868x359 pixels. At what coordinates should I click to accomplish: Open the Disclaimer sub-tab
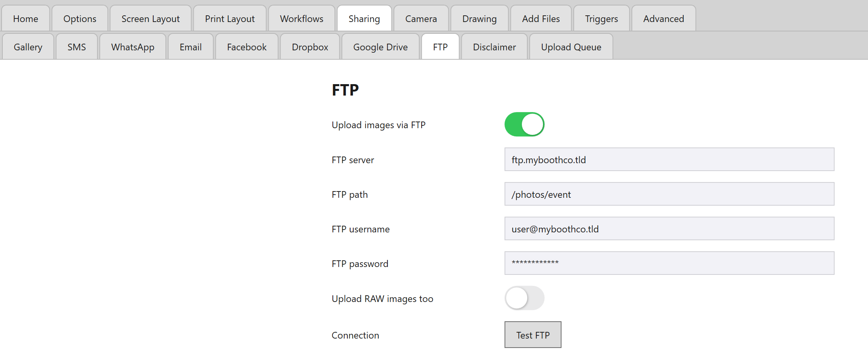click(494, 47)
